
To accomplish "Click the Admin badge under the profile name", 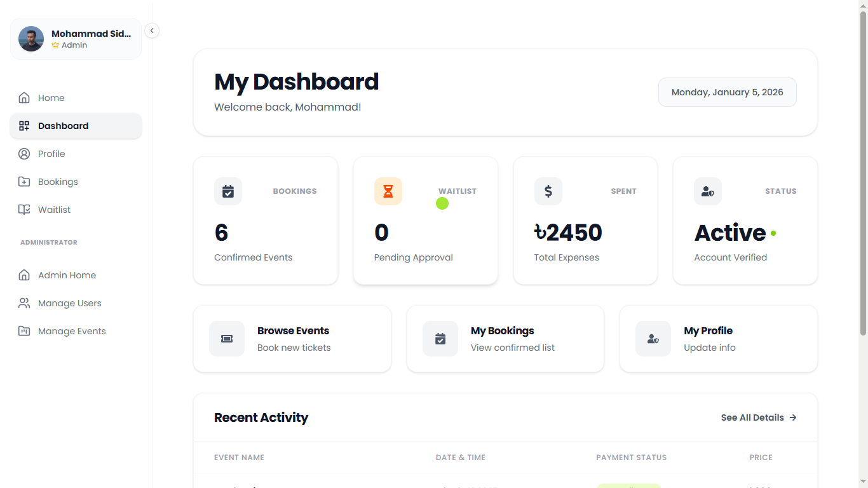I will click(69, 44).
